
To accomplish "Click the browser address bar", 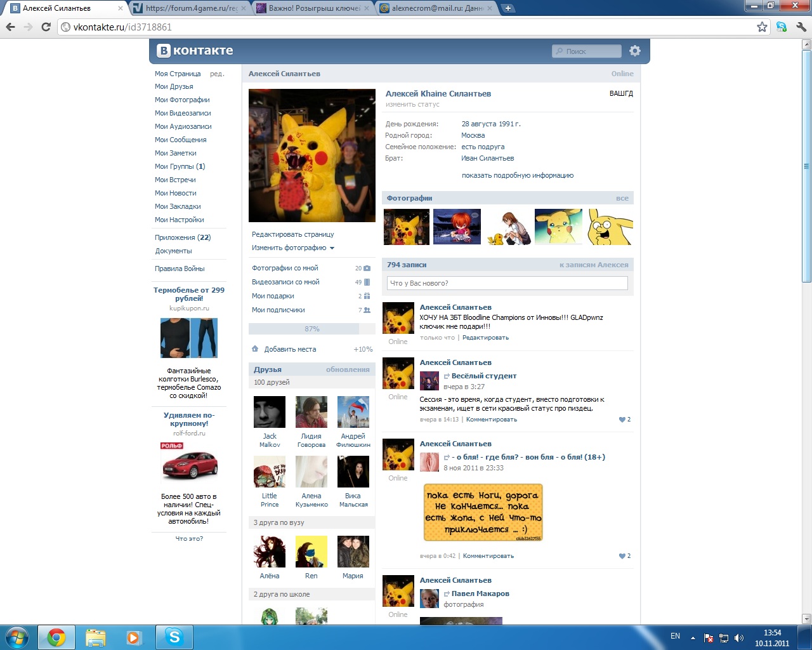I will [406, 27].
